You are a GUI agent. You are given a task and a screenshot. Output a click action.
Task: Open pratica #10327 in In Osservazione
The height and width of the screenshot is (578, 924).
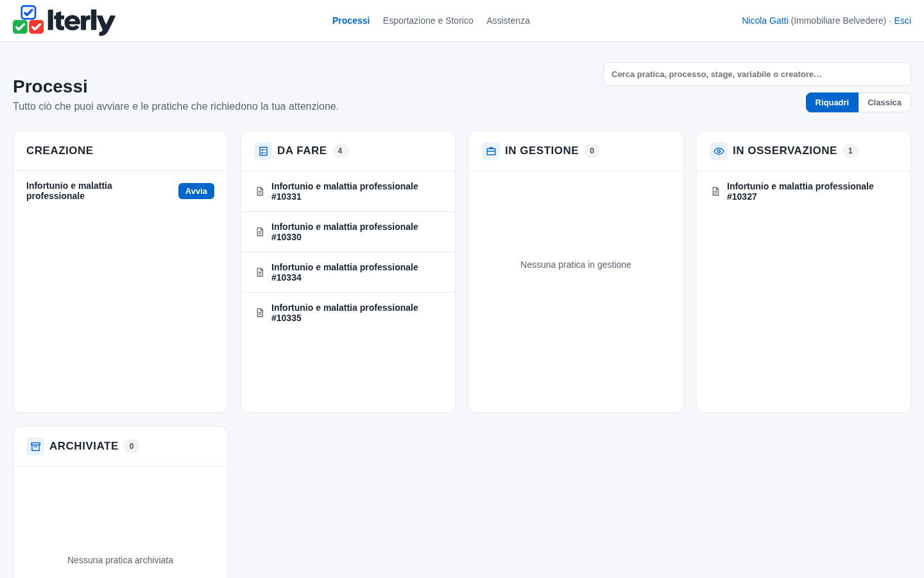pos(803,191)
